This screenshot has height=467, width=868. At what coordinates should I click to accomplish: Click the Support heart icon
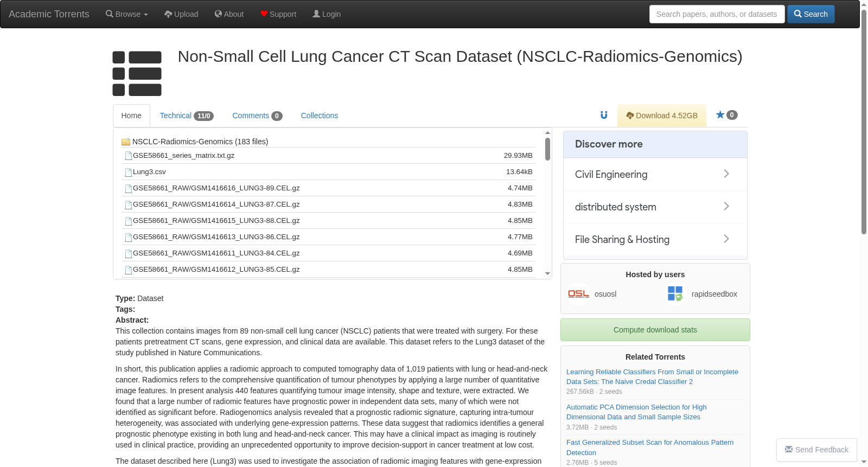[x=264, y=14]
